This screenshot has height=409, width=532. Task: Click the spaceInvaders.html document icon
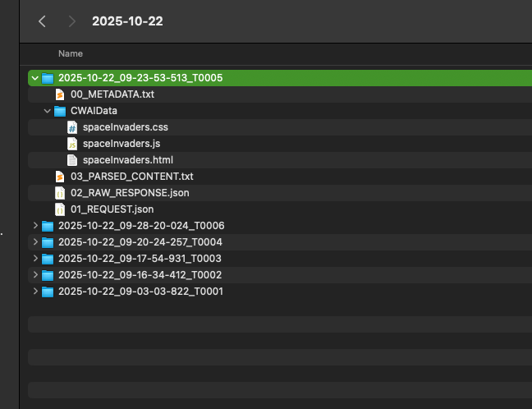(72, 160)
